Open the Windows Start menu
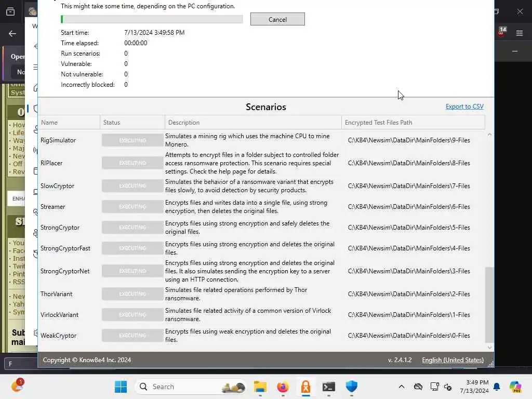This screenshot has width=532, height=399. click(121, 387)
